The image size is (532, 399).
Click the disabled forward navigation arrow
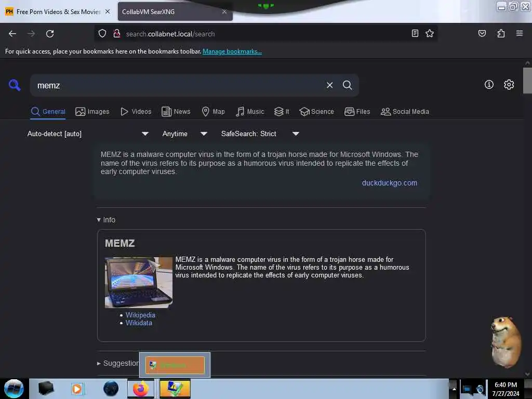(31, 34)
